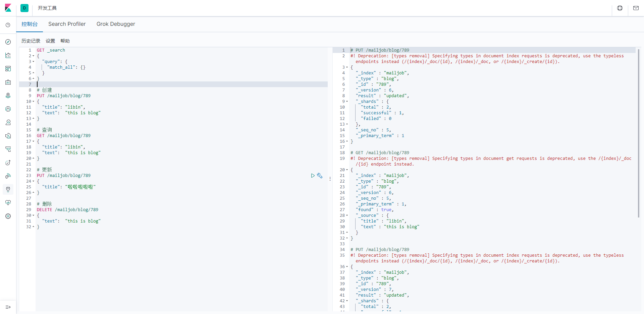Collapse the query block at line 3
The image size is (644, 314).
33,62
